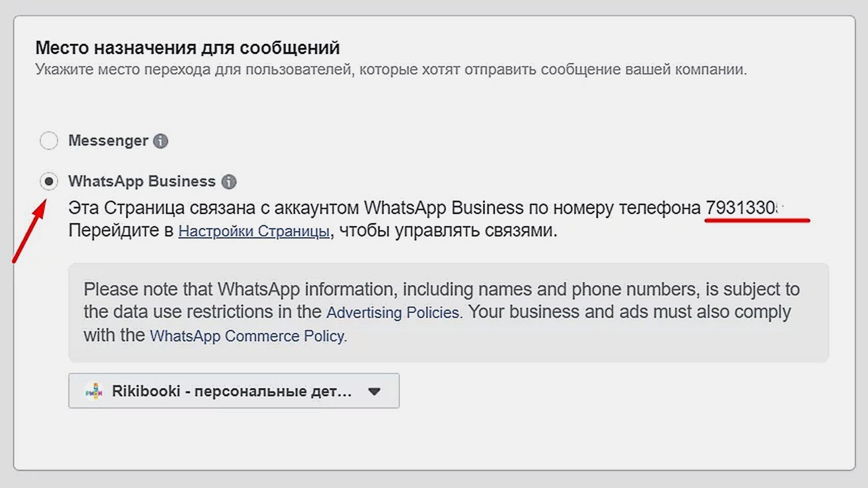Image resolution: width=868 pixels, height=488 pixels.
Task: Open the Настройки Страницы link
Action: [x=254, y=231]
